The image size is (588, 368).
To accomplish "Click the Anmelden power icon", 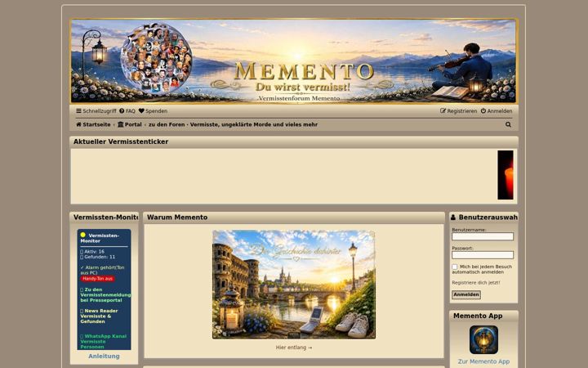I will coord(483,110).
